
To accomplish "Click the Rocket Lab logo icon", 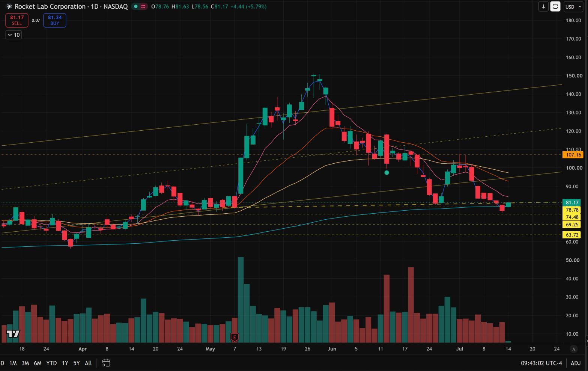I will (x=9, y=6).
